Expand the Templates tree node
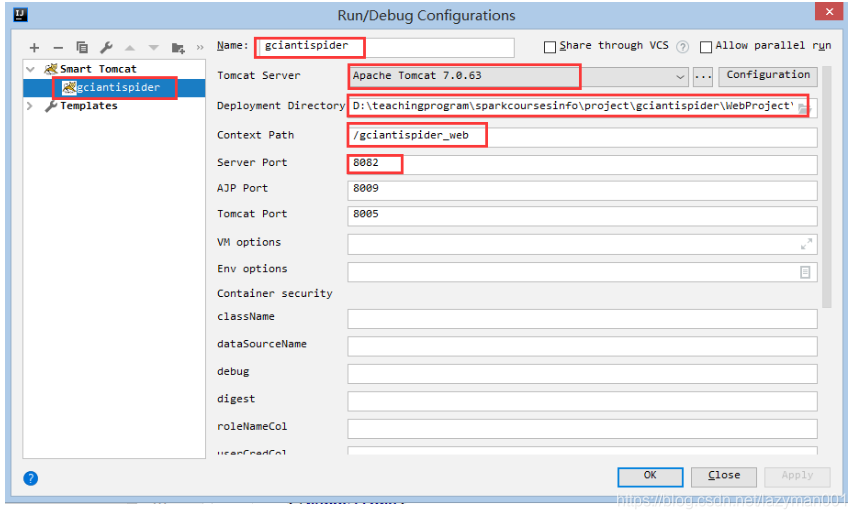 (x=29, y=106)
